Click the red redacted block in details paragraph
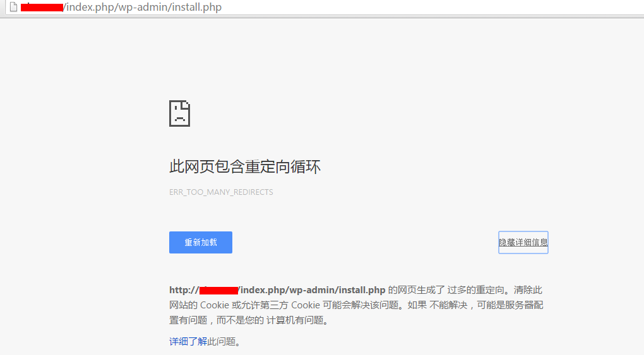644x355 pixels. click(x=218, y=291)
